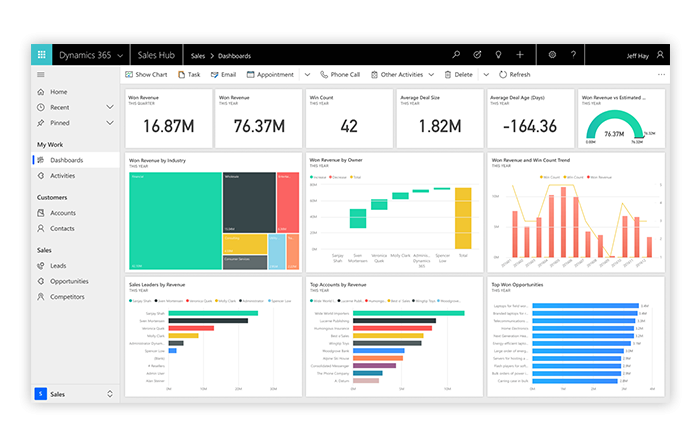Open Other Activities menu
Image resolution: width=700 pixels, height=446 pixels.
397,75
